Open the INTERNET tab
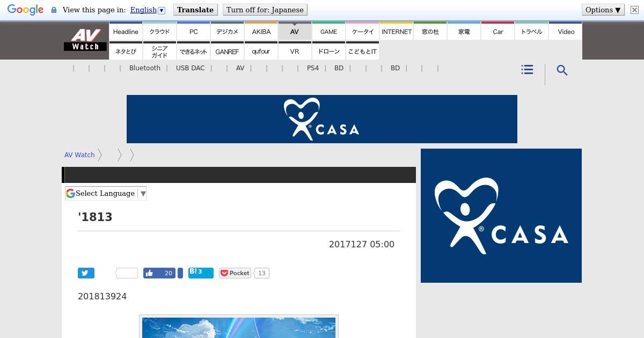644x338 pixels. (x=397, y=32)
